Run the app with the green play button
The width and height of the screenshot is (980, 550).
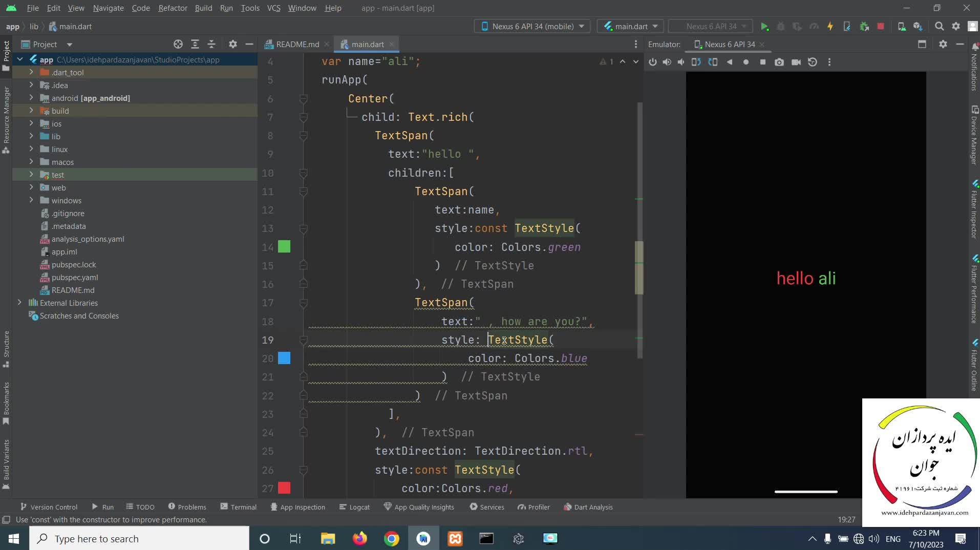pos(764,27)
